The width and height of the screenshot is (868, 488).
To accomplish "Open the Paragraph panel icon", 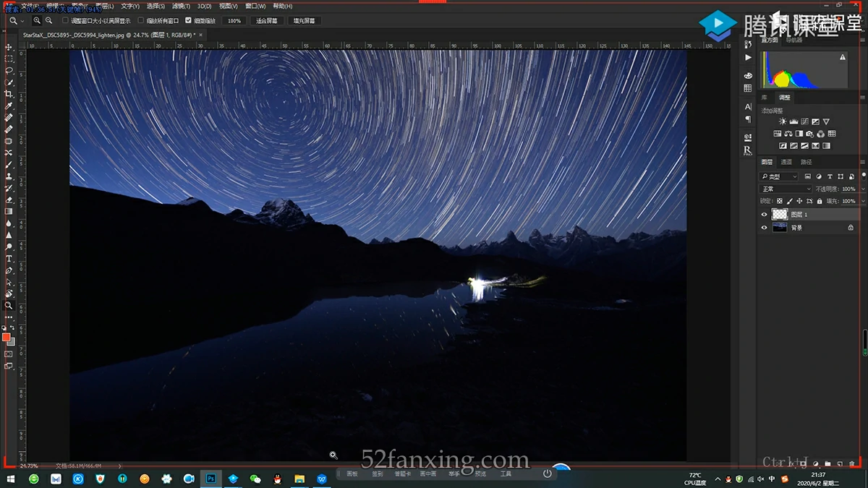I will pyautogui.click(x=748, y=119).
